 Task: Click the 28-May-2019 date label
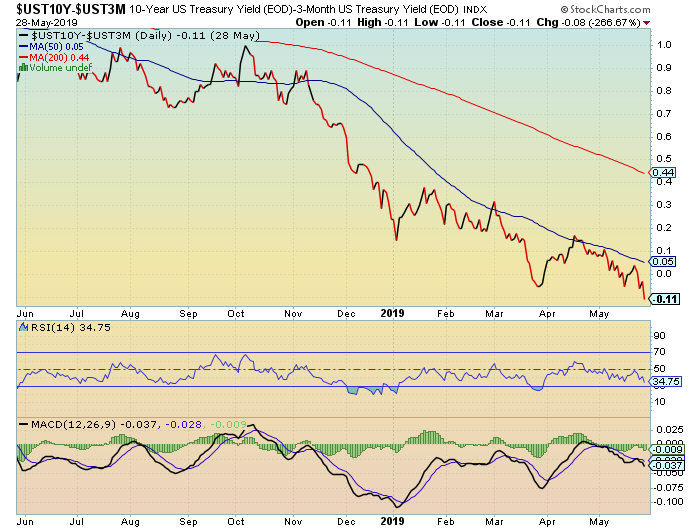coord(37,21)
